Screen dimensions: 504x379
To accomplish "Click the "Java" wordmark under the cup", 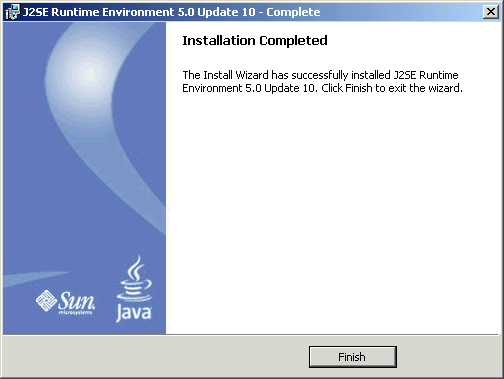I will click(134, 313).
